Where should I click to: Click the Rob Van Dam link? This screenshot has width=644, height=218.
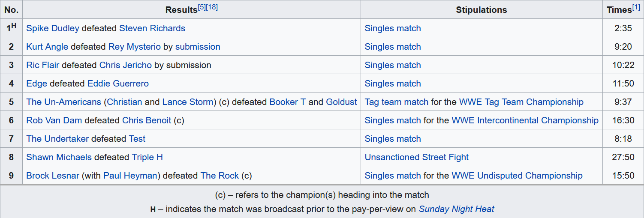54,120
